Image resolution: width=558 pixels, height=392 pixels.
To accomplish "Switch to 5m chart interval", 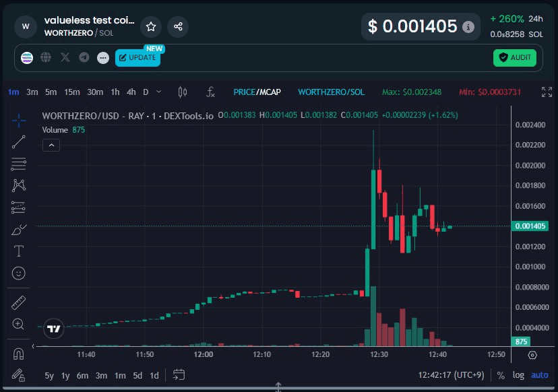I will pyautogui.click(x=51, y=92).
